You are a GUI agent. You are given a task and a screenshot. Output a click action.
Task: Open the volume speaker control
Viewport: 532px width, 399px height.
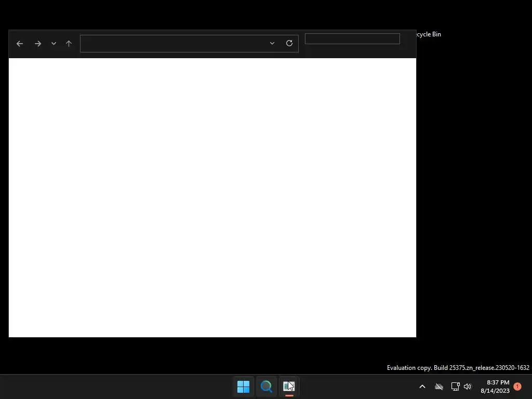pyautogui.click(x=468, y=387)
